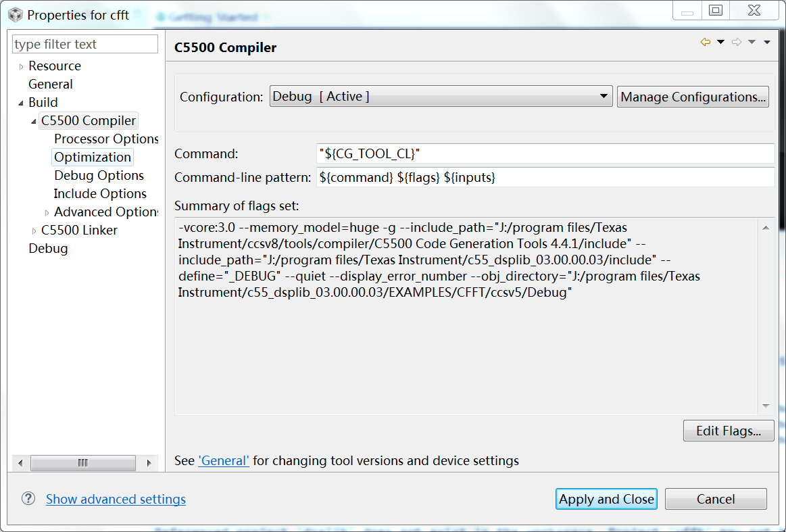Click the Properties window title bar icon
This screenshot has height=532, width=786.
15,14
